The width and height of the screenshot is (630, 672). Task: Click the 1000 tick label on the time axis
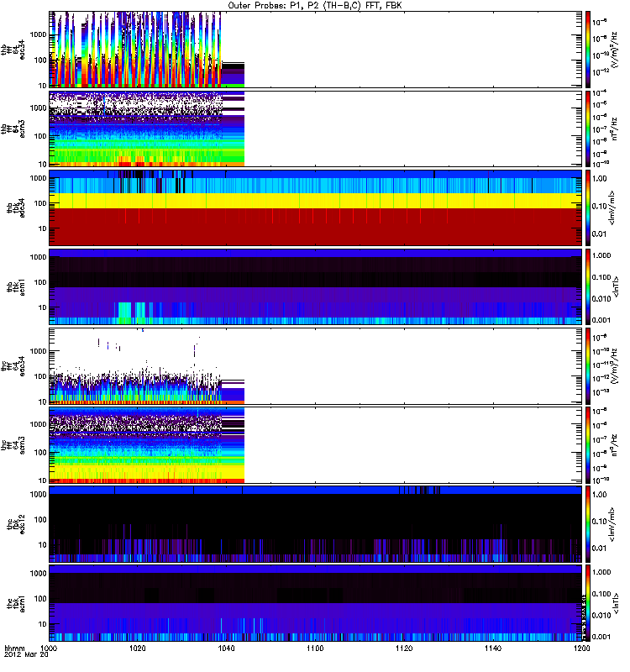(50, 649)
